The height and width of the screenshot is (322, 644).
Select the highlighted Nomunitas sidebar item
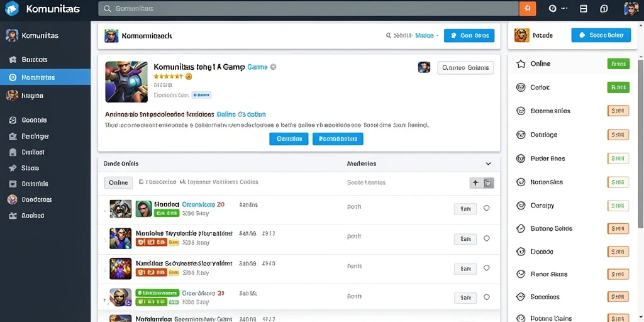(45, 77)
